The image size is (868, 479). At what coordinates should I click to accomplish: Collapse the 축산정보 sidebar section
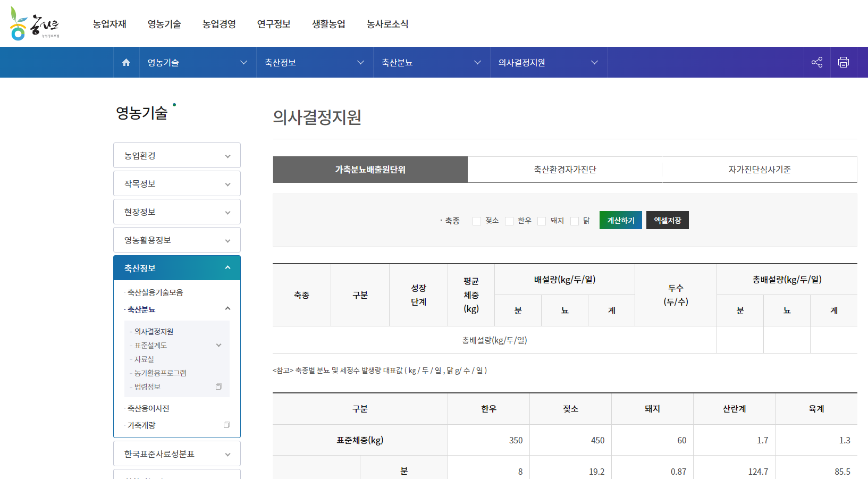pyautogui.click(x=177, y=268)
